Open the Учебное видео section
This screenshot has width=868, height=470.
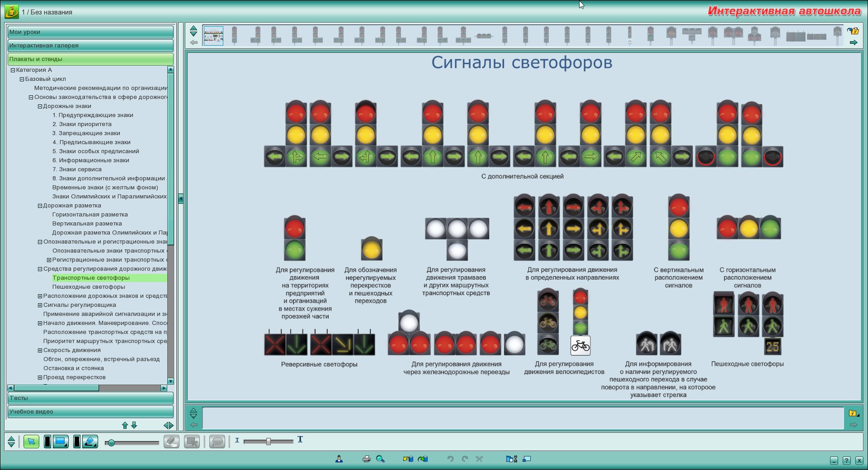[x=90, y=411]
